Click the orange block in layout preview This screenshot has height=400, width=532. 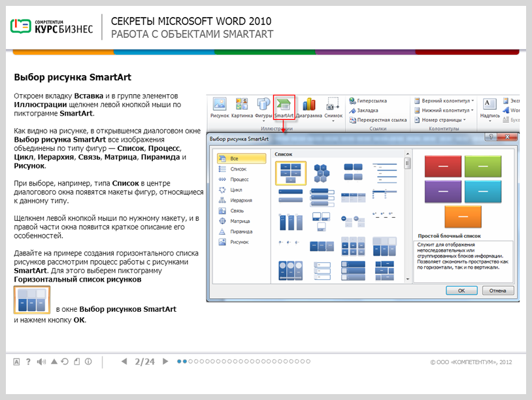pos(463,216)
